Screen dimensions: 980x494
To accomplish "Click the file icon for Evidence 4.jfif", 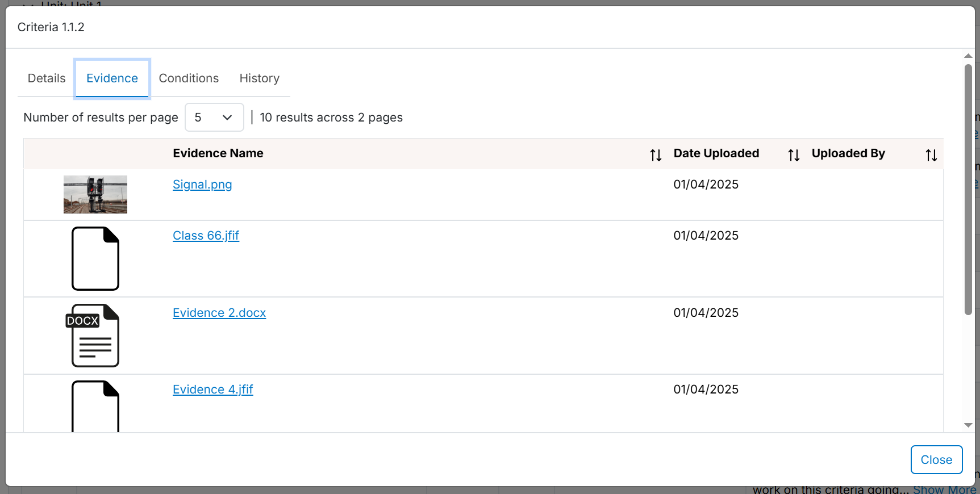I will pos(95,407).
